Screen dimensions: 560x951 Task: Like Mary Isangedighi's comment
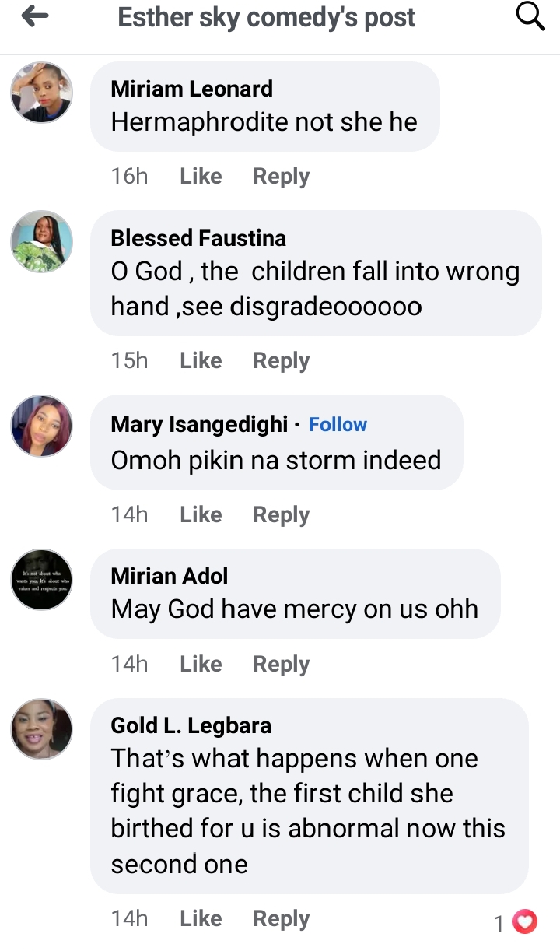click(x=201, y=515)
